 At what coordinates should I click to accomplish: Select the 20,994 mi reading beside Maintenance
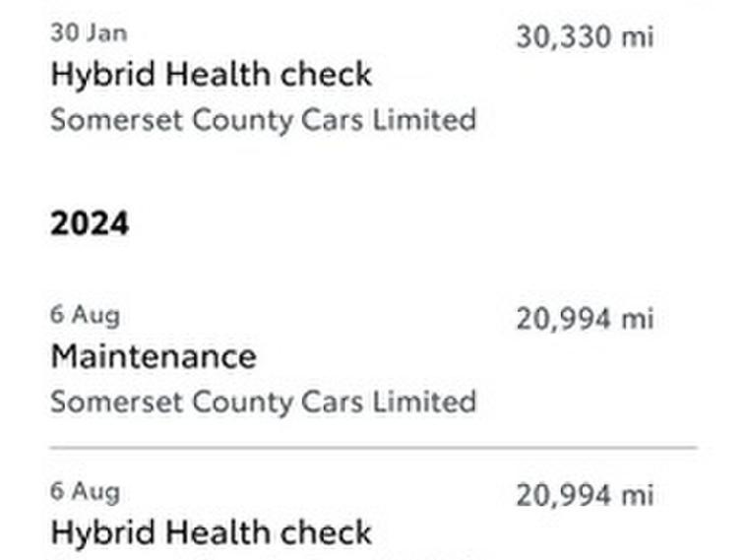pyautogui.click(x=584, y=319)
